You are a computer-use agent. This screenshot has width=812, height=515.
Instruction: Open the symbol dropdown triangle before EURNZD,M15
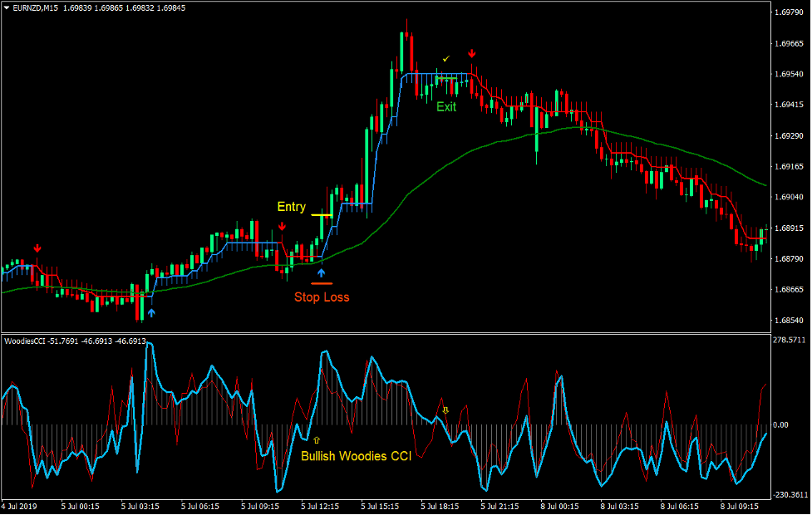click(8, 7)
